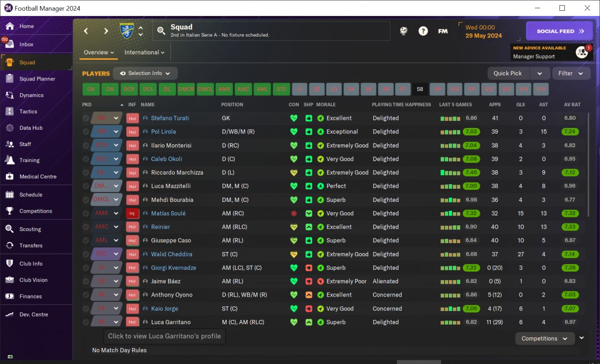This screenshot has width=600, height=364.
Task: Open the Overview tab menu
Action: coord(99,52)
